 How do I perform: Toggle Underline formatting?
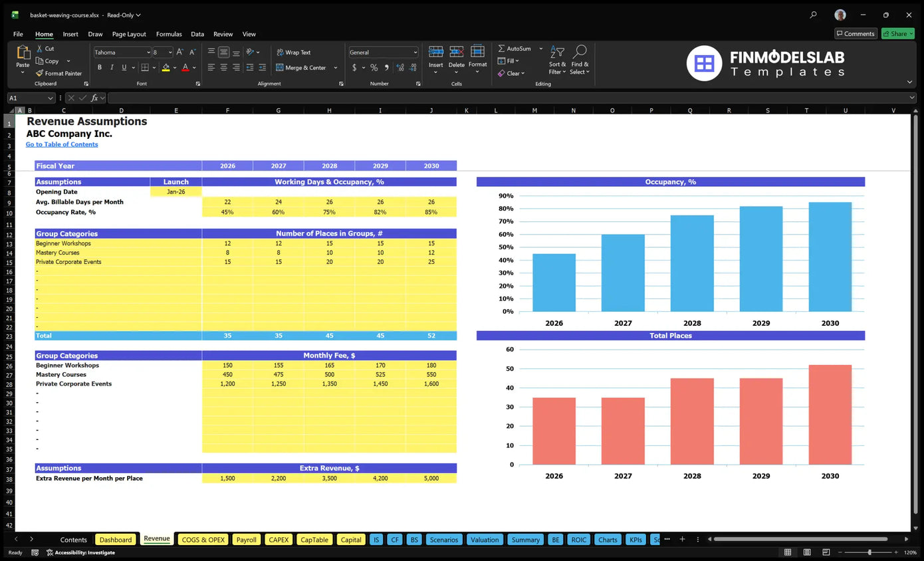(124, 67)
